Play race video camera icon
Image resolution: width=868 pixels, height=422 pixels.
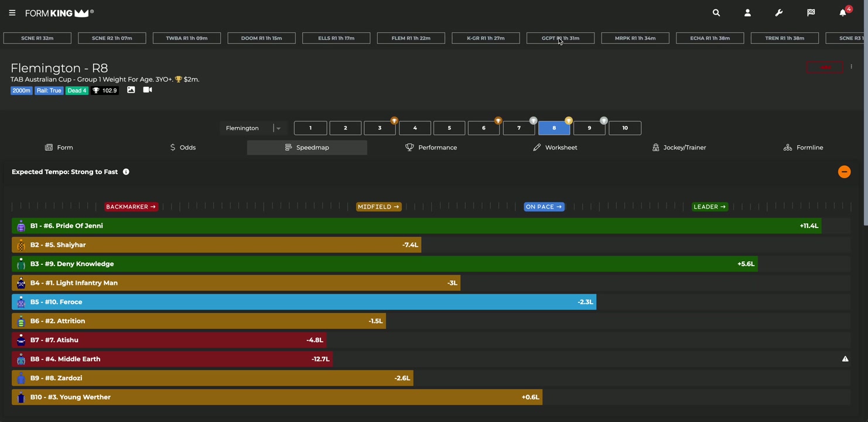148,90
